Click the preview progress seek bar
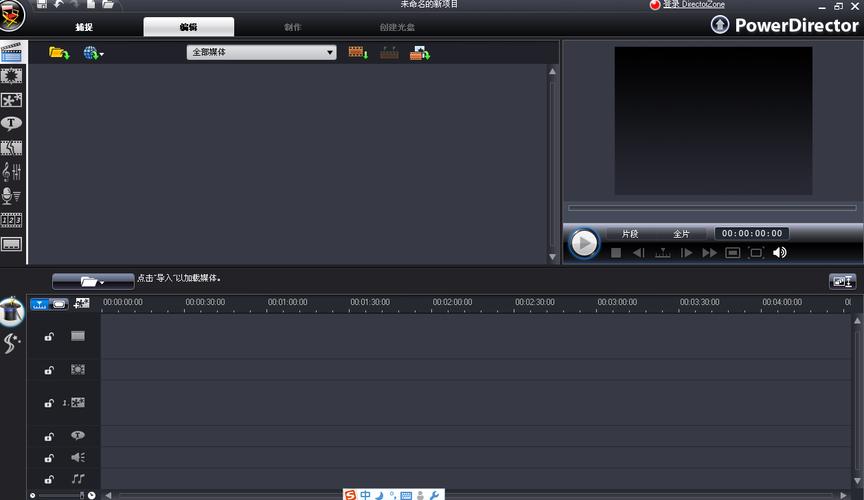 [712, 208]
